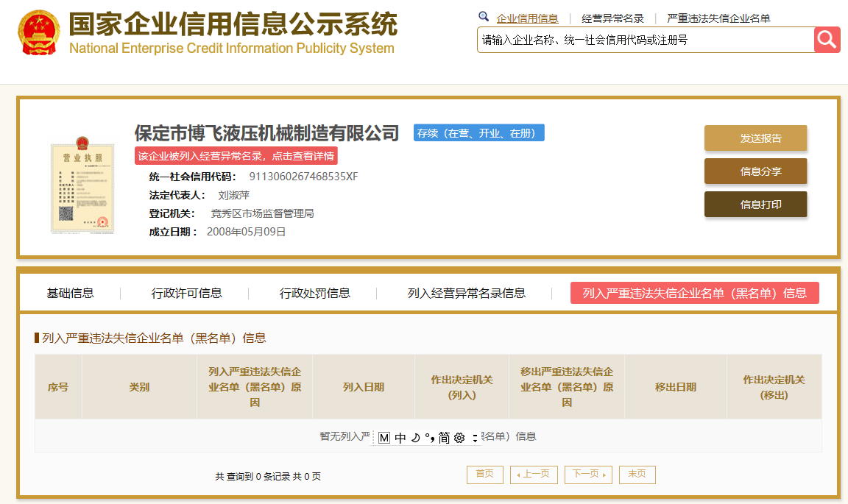Screen dimensions: 848x504
Task: Toggle the IME 简 simplified/traditional switch
Action: [x=444, y=438]
